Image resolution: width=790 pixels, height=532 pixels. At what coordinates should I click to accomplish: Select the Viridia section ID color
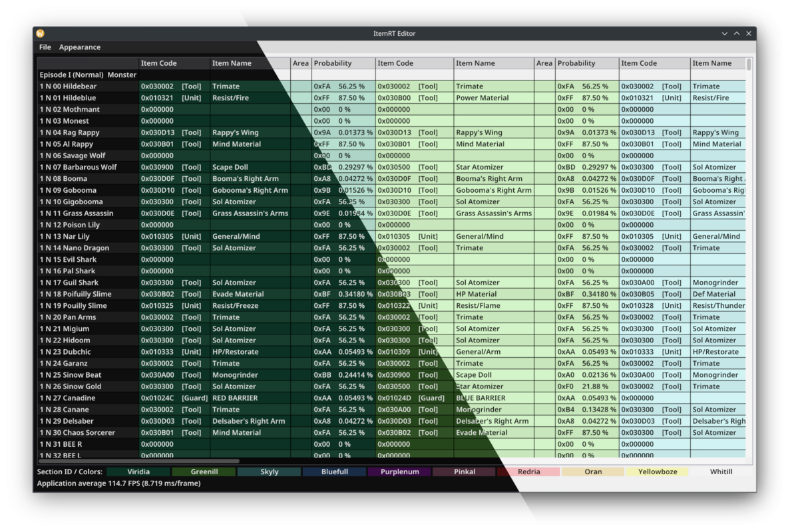click(138, 471)
